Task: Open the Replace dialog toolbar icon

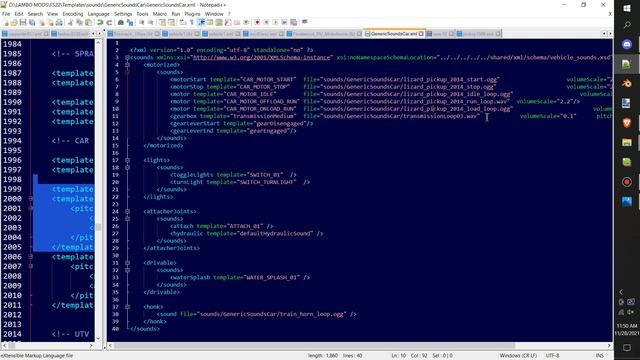Action: coord(130,22)
